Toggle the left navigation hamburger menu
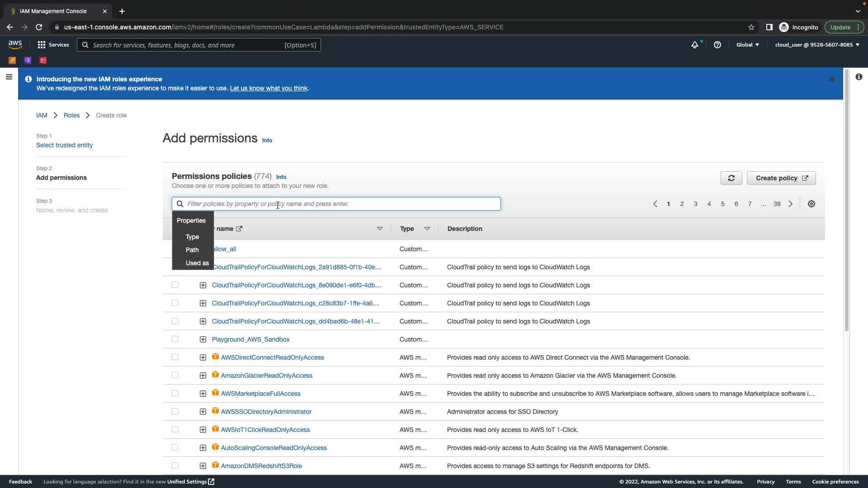 (x=9, y=77)
